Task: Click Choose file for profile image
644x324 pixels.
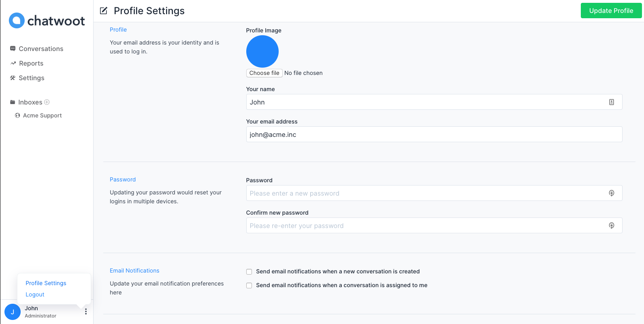Action: coord(264,73)
